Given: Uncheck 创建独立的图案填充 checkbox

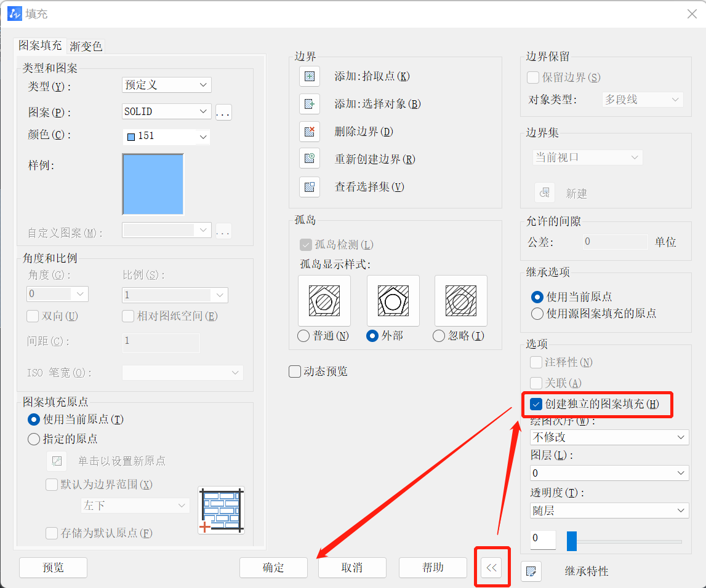Looking at the screenshot, I should pyautogui.click(x=536, y=404).
